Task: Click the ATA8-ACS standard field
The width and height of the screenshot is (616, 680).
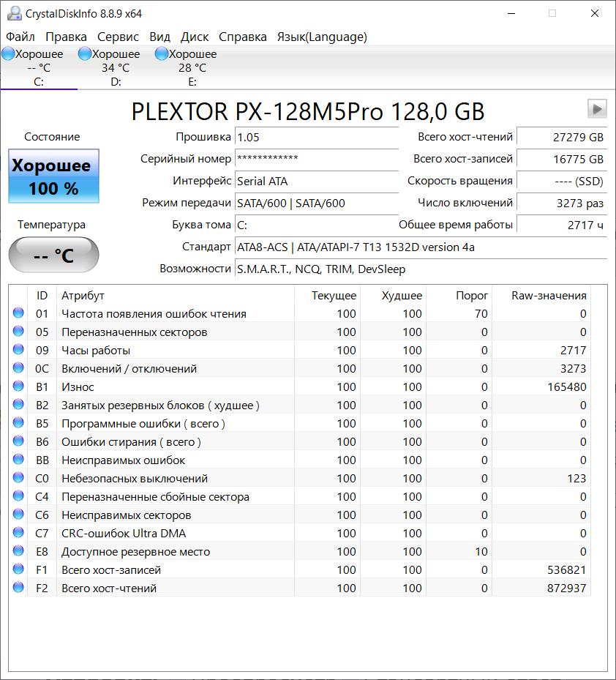Action: pos(421,247)
